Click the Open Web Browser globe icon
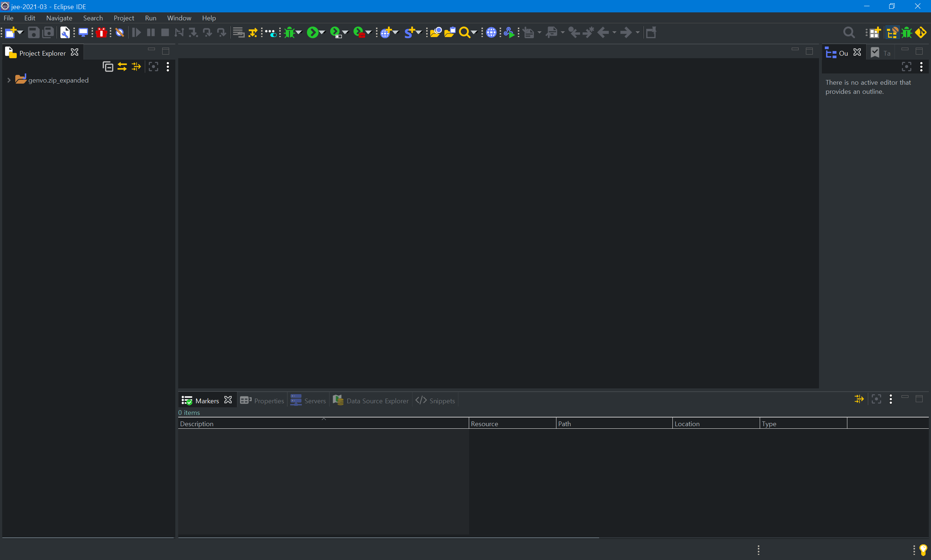931x560 pixels. pyautogui.click(x=491, y=33)
